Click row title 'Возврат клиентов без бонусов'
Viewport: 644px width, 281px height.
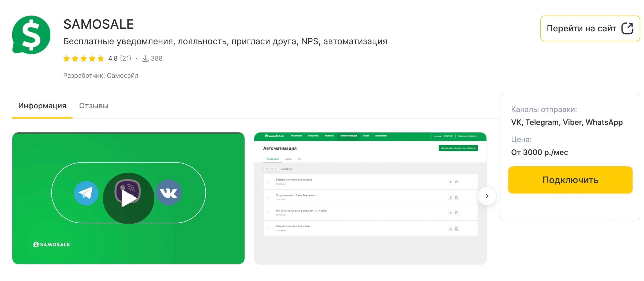tap(294, 180)
